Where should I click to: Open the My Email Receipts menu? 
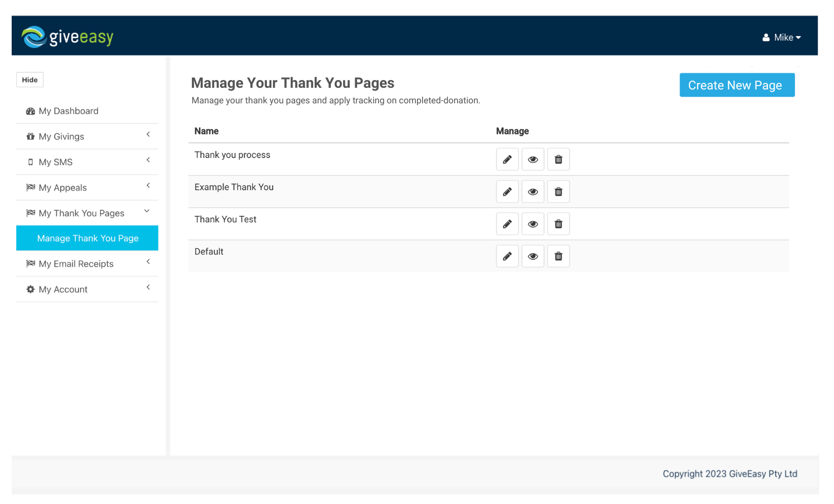(87, 264)
